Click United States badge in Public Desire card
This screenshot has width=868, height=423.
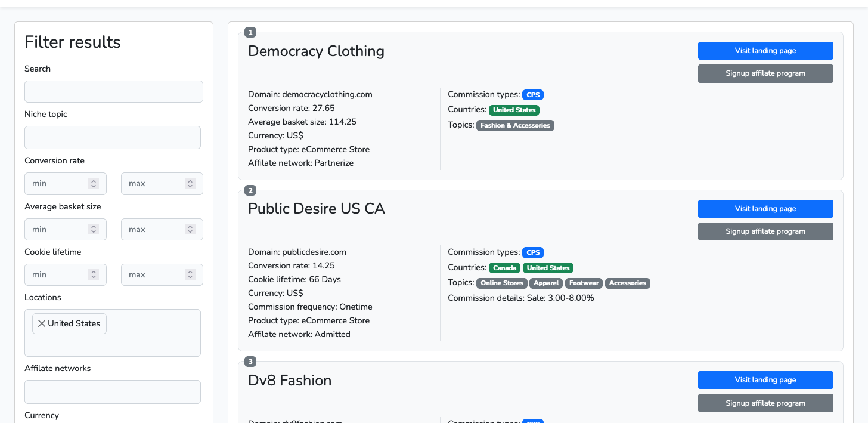(x=548, y=268)
